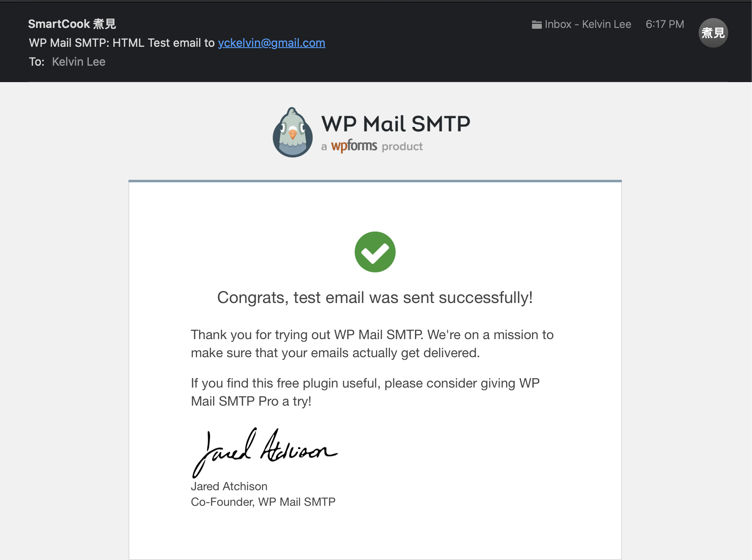Click Co-Founder, WP Mail SMTP line
Screen dimensions: 752x560
coord(263,502)
